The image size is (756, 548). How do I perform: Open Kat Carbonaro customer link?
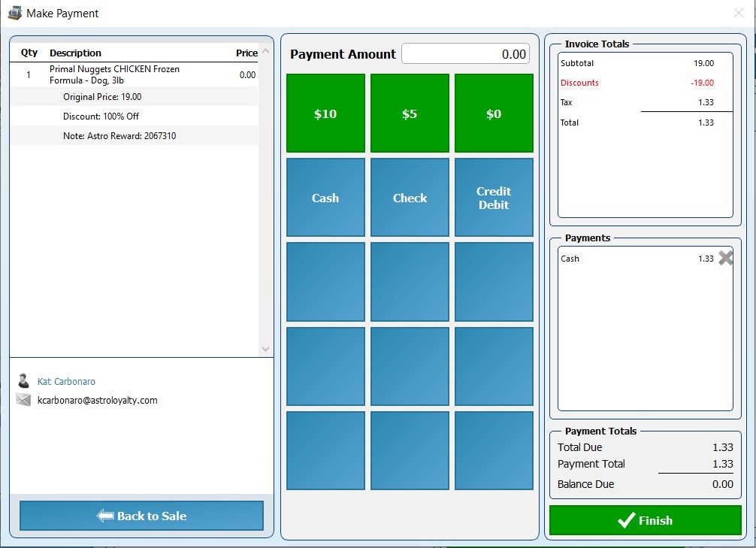(67, 382)
